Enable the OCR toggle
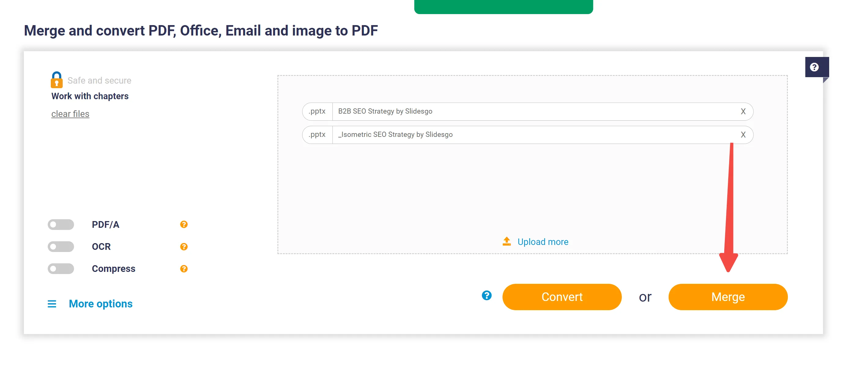 click(61, 247)
